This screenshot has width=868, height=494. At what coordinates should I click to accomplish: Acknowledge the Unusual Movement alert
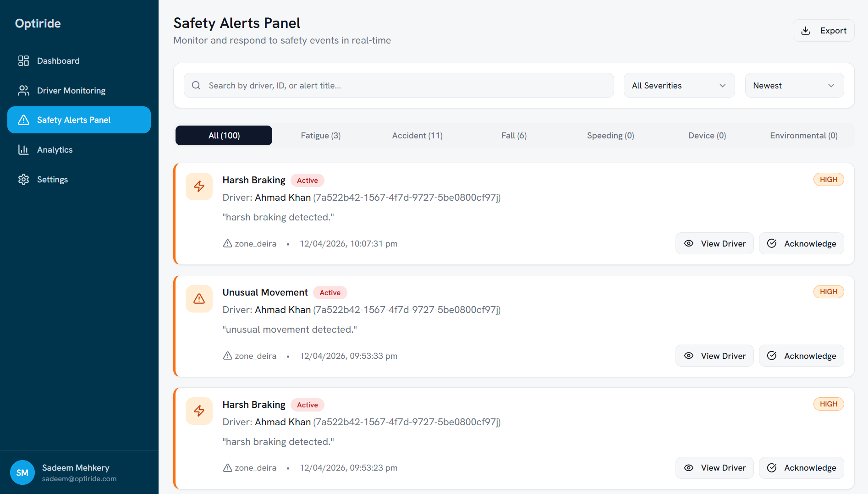coord(801,356)
